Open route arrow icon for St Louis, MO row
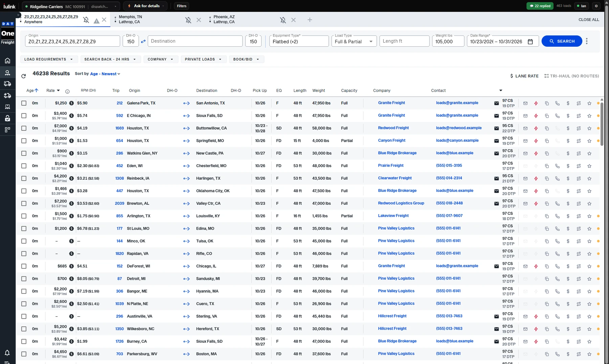This screenshot has width=609, height=364. point(186,229)
